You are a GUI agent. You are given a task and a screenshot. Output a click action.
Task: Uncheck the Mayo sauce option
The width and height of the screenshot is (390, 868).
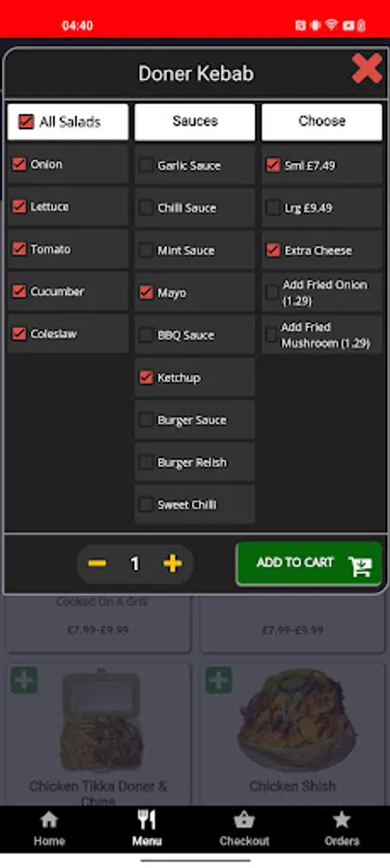(x=147, y=292)
